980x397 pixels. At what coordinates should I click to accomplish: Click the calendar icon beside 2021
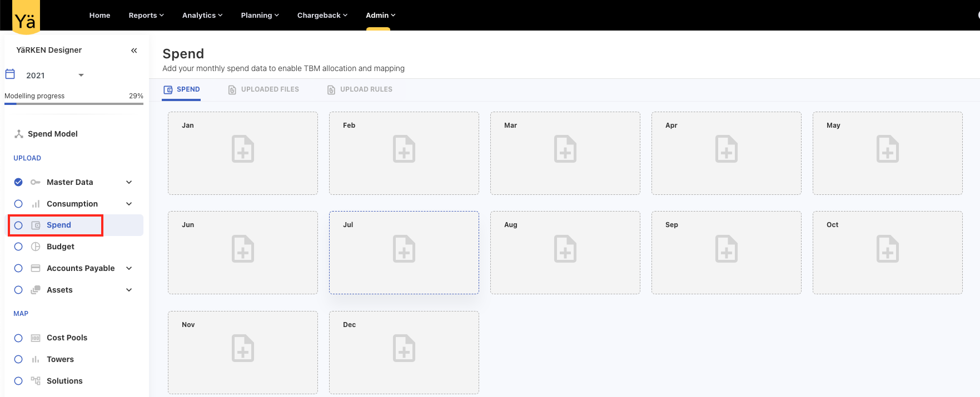[10, 74]
